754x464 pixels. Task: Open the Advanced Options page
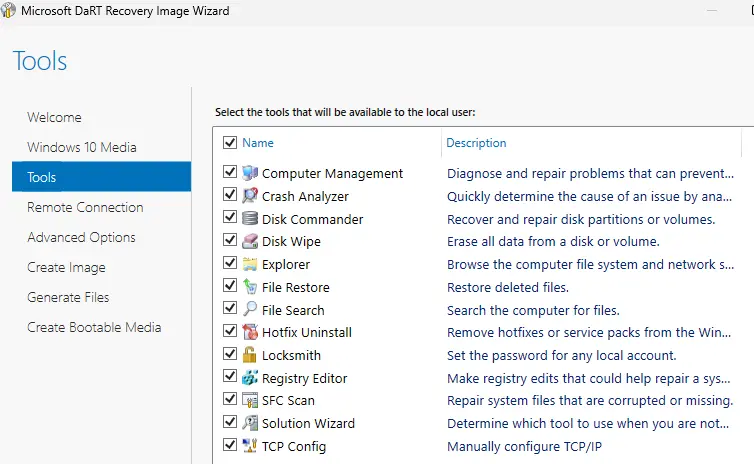click(81, 238)
